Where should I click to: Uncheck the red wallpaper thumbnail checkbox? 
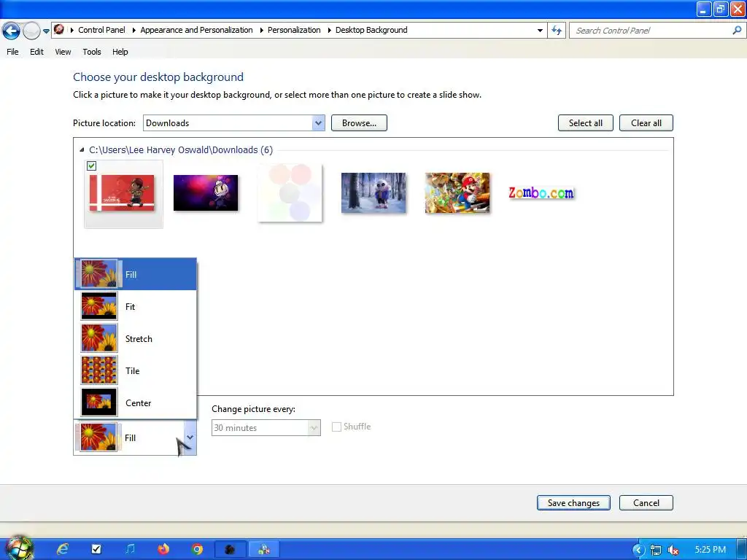(x=91, y=166)
